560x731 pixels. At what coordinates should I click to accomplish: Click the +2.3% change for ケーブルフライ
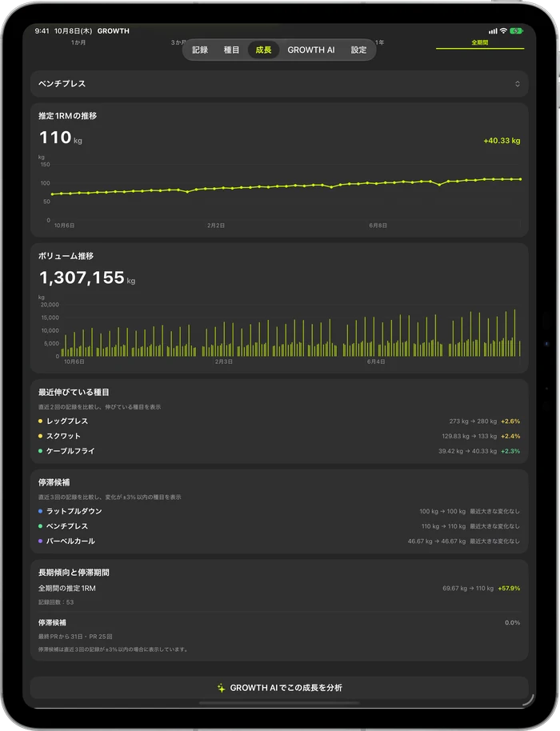click(510, 451)
